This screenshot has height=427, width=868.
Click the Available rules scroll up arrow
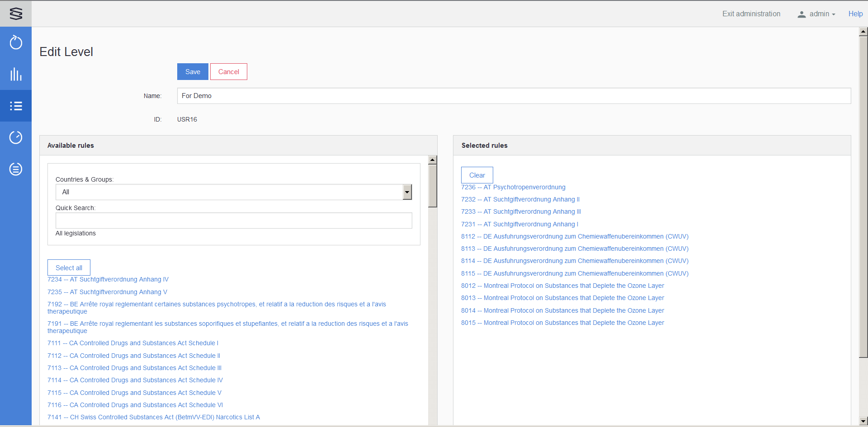coord(433,160)
